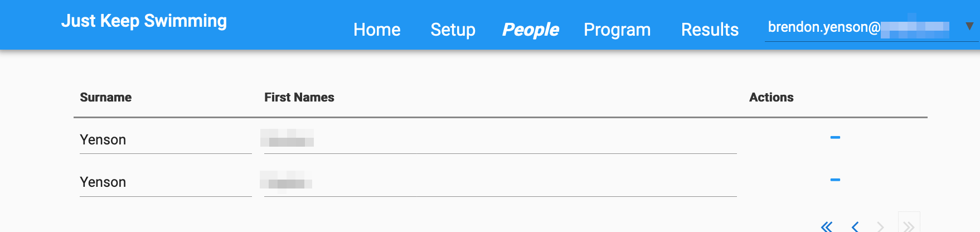
Task: Remove the second Yenson row via minus icon
Action: click(x=835, y=180)
